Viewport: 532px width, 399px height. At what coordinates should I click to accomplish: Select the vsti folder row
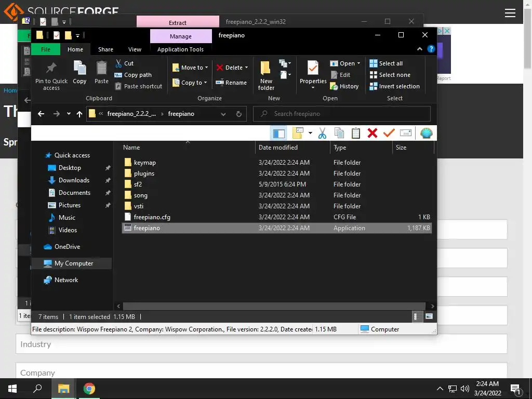(x=276, y=206)
